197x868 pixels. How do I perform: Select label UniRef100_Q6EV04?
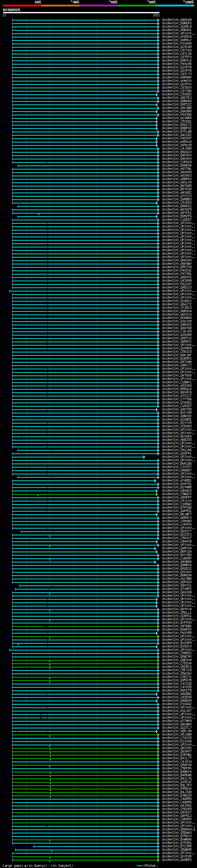(x=177, y=660)
